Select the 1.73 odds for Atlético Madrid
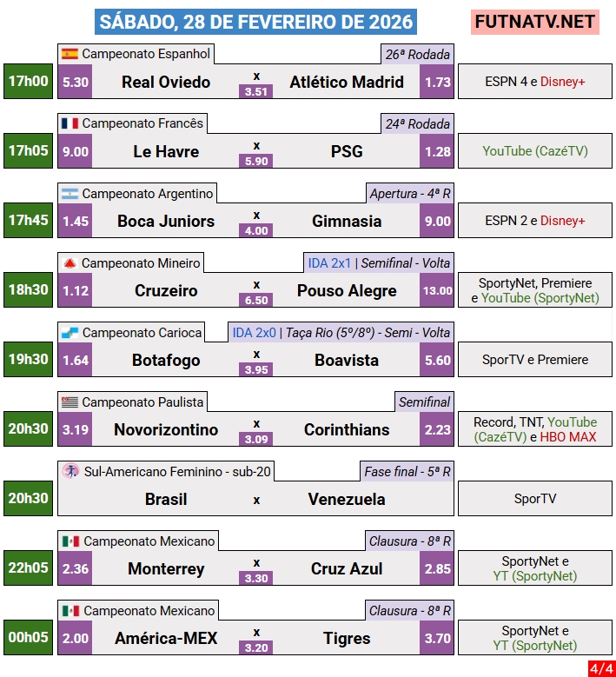This screenshot has width=616, height=677. 437,82
